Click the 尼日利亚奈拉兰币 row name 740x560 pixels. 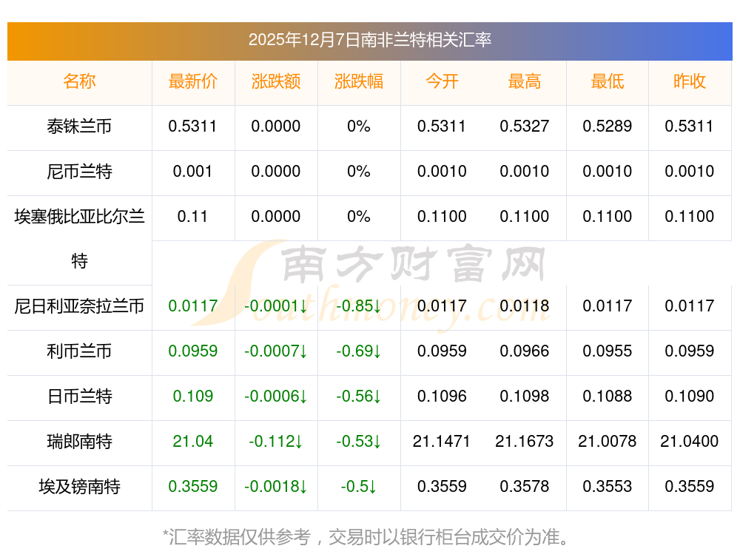79,306
